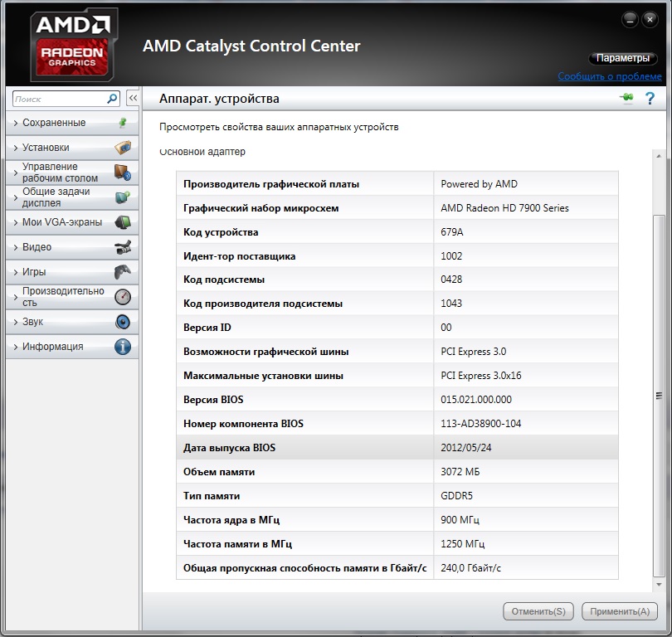Click the Мои VGA-экраны monitor icon
This screenshot has height=637, width=672.
pyautogui.click(x=123, y=222)
